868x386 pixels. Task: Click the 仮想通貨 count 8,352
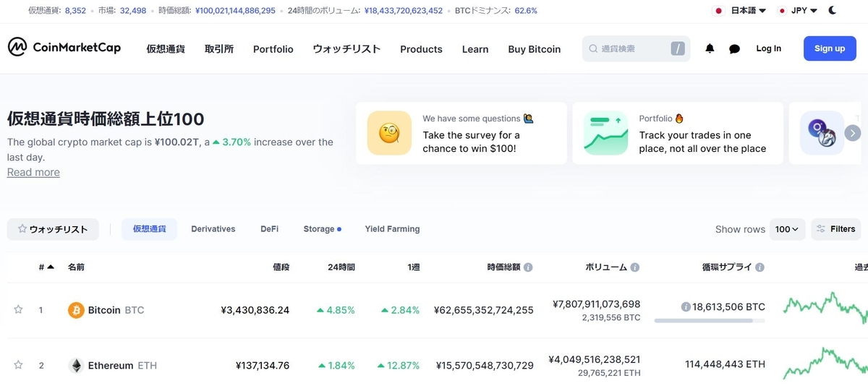[75, 11]
